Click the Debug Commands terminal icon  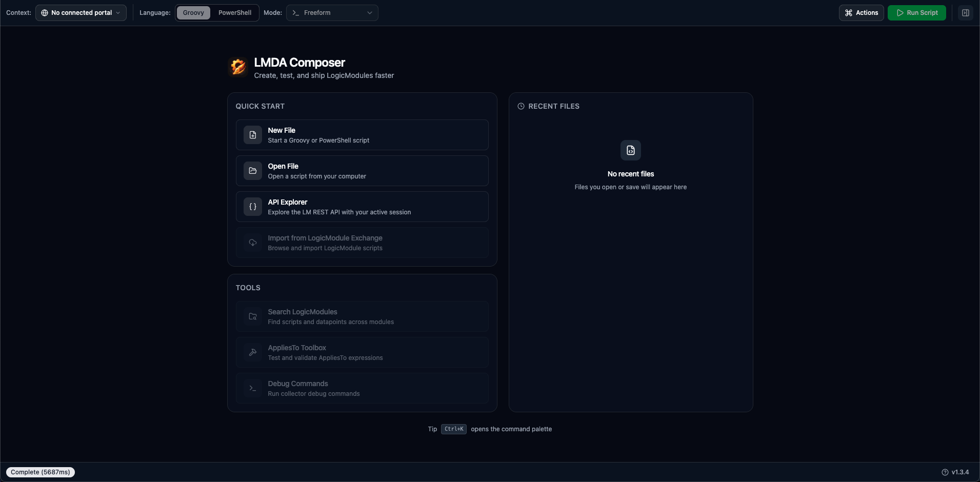252,388
